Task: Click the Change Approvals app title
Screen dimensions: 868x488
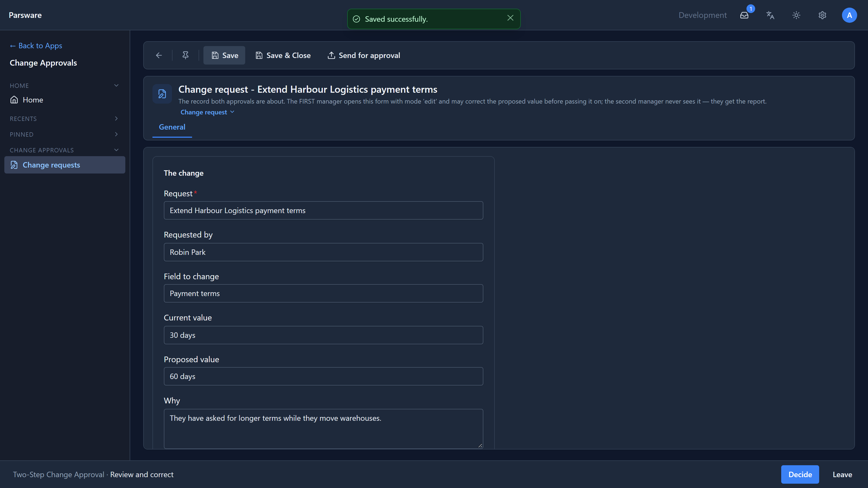Action: pos(43,63)
